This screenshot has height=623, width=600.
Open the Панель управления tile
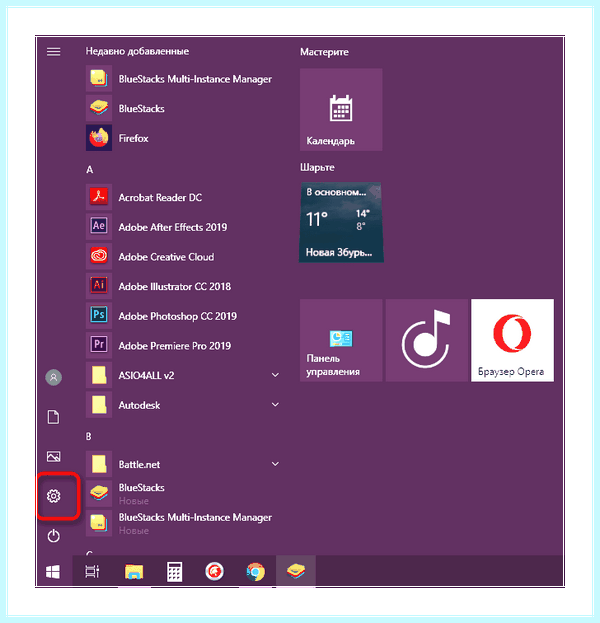pos(341,341)
